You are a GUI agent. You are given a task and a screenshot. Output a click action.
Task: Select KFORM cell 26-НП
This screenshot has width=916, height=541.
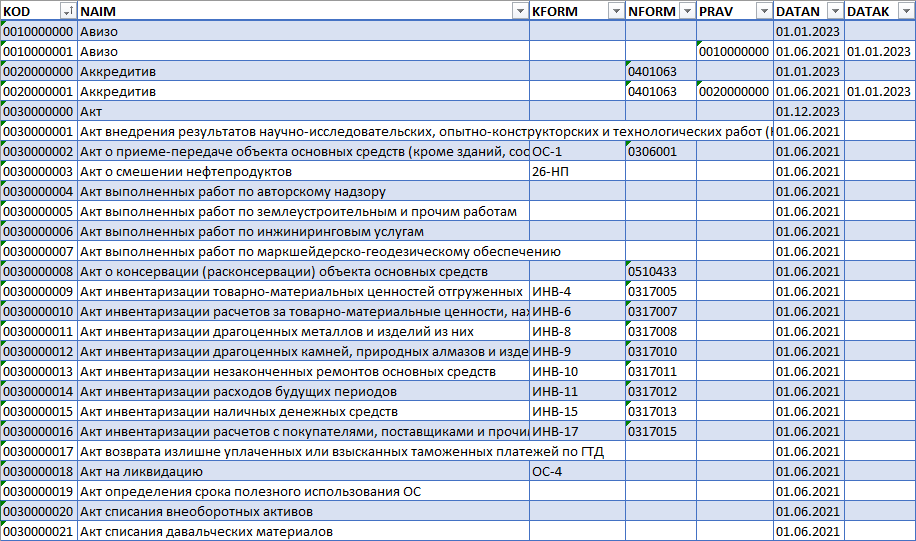coord(577,172)
